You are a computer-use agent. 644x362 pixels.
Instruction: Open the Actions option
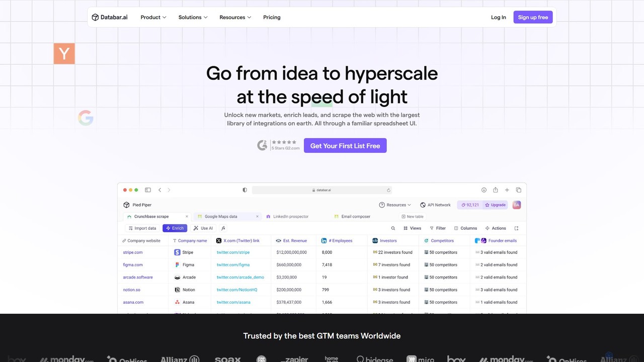pos(496,228)
